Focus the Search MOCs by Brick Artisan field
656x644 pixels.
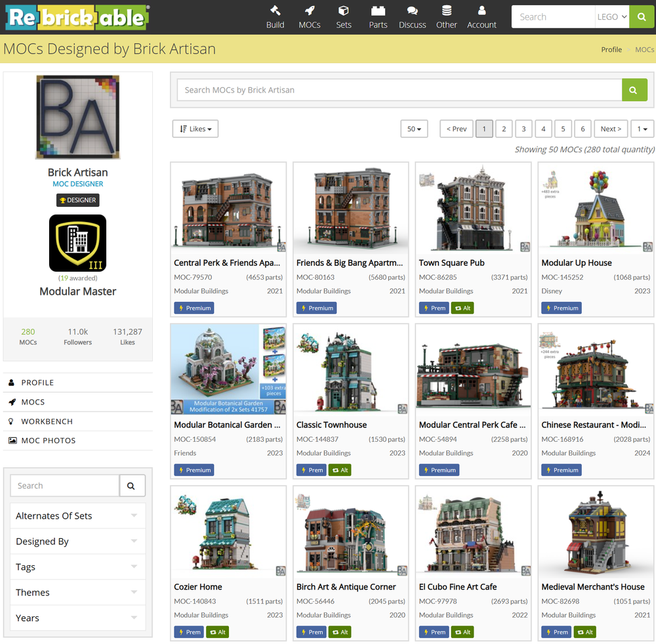tap(400, 90)
